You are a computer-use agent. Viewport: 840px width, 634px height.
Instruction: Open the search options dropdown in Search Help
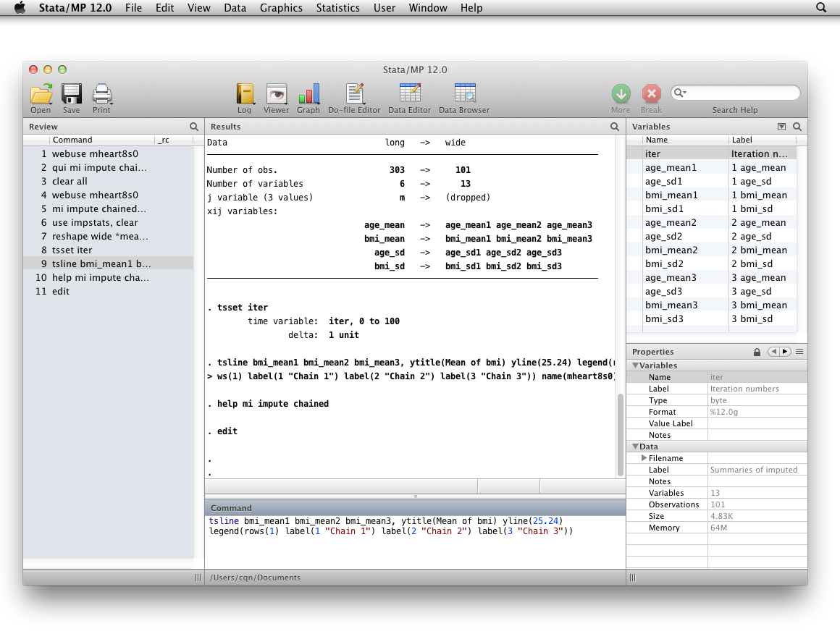click(681, 93)
